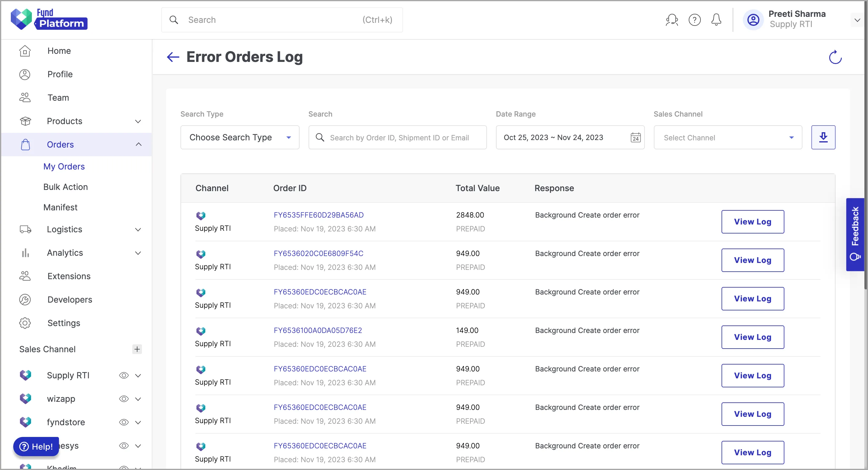Open the Select Channel dropdown
This screenshot has width=868, height=470.
tap(728, 137)
